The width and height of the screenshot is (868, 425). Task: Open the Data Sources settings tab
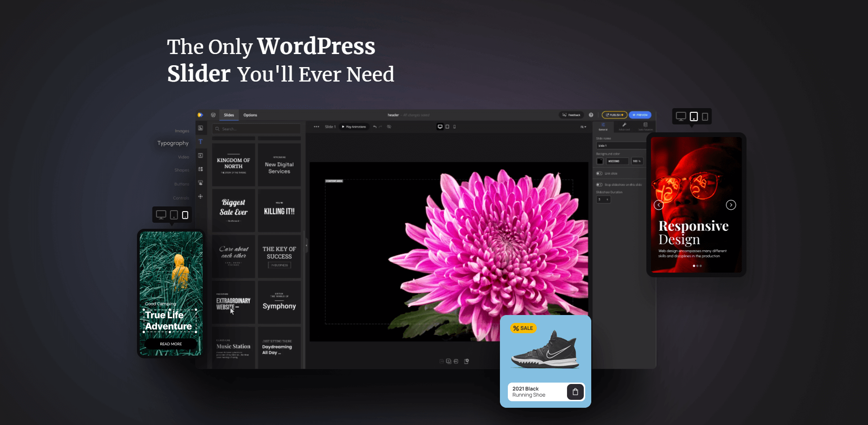point(645,126)
